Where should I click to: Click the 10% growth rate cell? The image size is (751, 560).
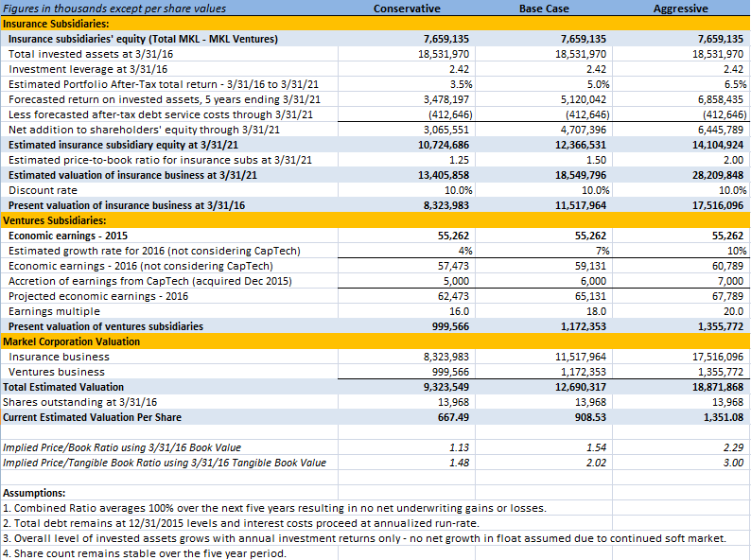[x=737, y=251]
